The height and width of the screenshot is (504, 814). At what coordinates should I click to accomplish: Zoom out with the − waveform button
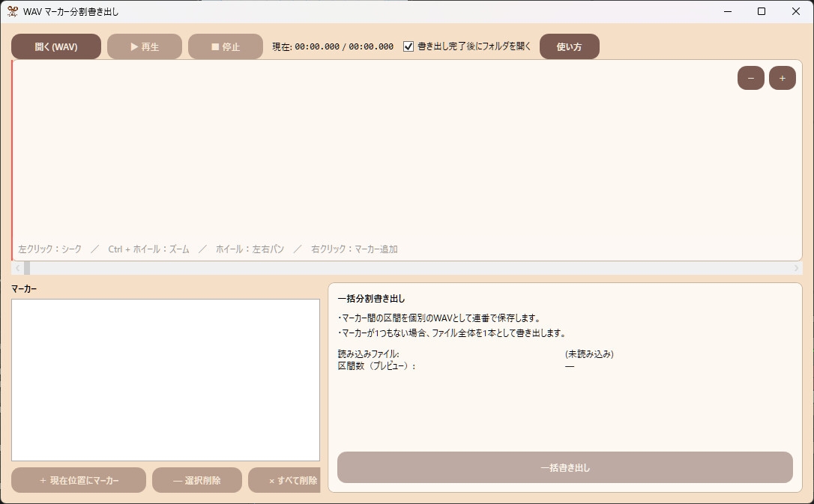coord(750,78)
